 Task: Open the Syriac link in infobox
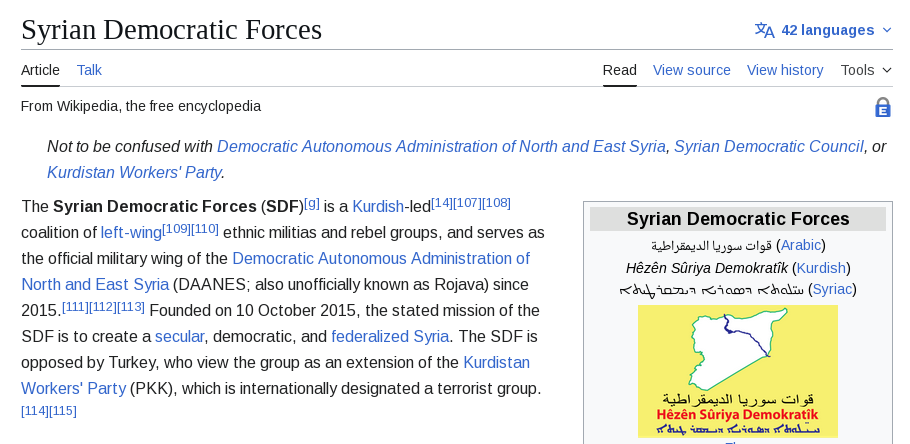click(x=832, y=289)
